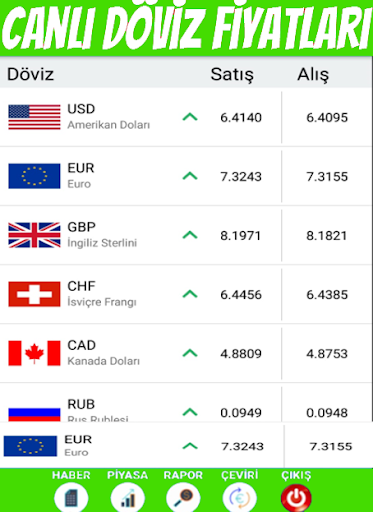Open the Amerikan Doları row label
Viewport: 373px width, 512px height.
(x=109, y=125)
